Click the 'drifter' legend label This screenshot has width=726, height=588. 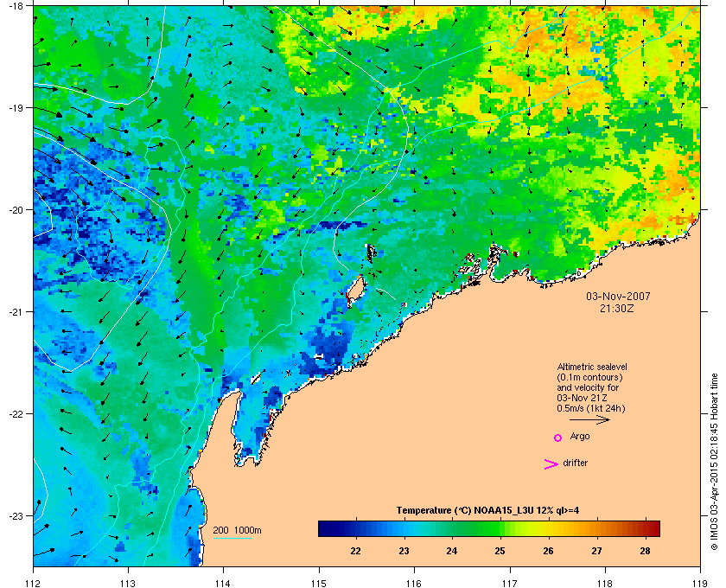click(x=575, y=463)
